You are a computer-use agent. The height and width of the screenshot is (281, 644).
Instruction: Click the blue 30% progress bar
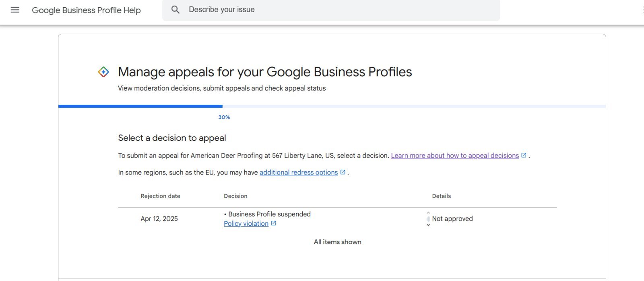(x=140, y=106)
